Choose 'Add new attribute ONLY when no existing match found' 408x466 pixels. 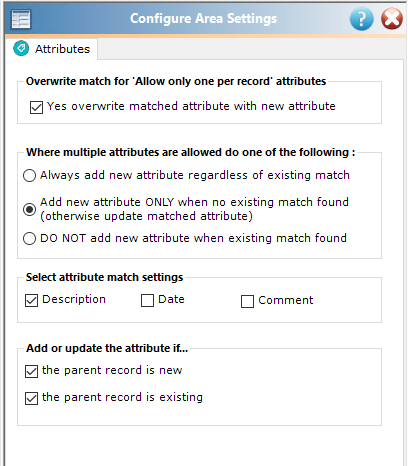tap(29, 209)
